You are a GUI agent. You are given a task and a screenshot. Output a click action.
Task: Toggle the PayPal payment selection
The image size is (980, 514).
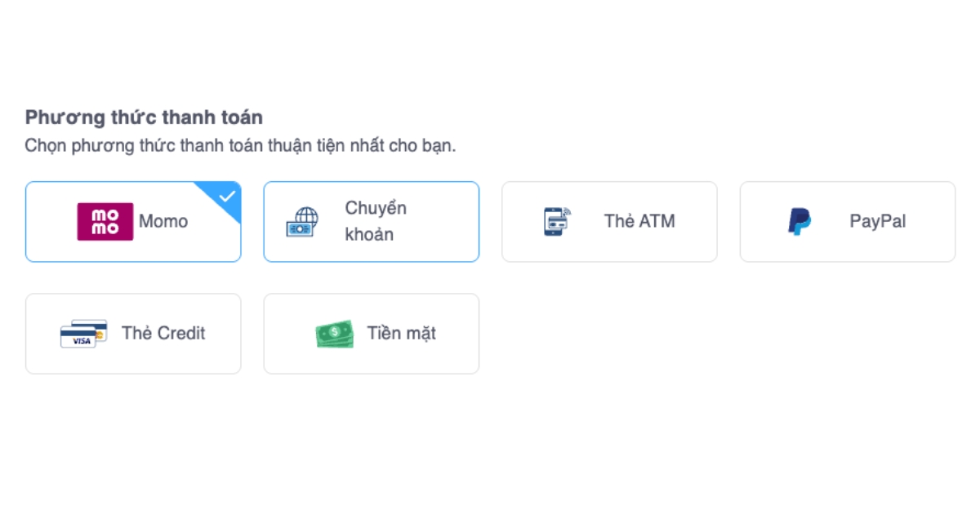[847, 221]
